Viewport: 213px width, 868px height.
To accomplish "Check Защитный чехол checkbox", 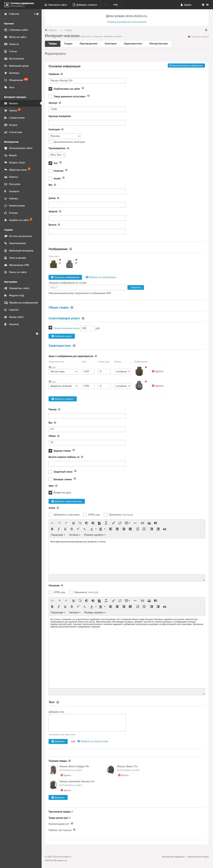I will click(x=50, y=472).
